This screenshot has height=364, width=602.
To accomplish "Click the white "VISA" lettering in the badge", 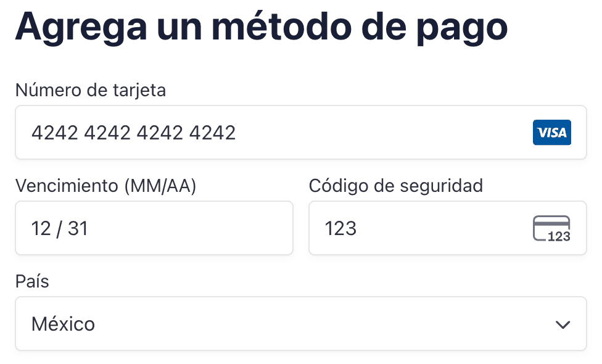I will [x=552, y=133].
